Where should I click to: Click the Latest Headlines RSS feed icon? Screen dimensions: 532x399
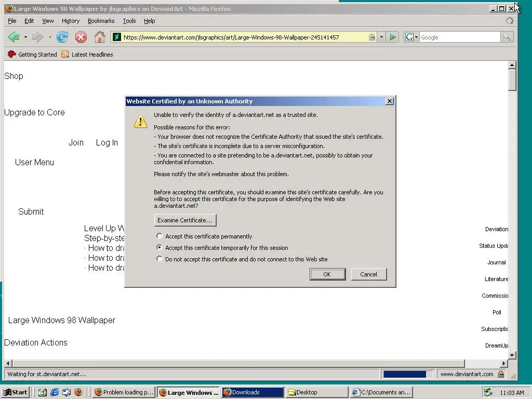pyautogui.click(x=65, y=54)
